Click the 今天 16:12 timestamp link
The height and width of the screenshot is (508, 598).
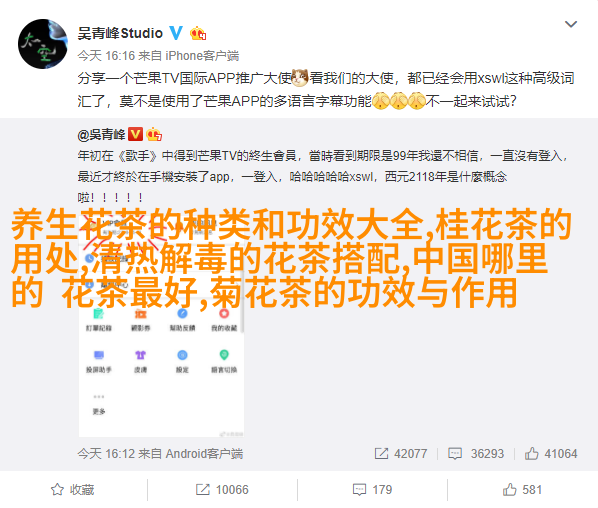click(x=106, y=453)
